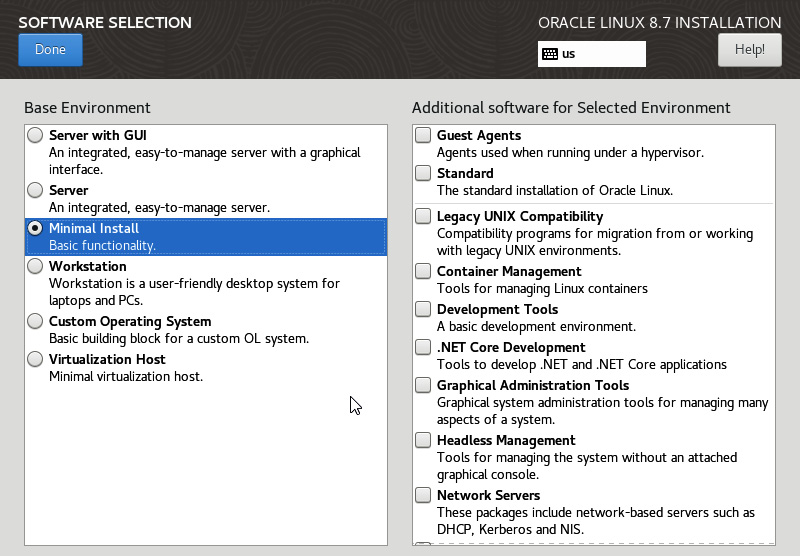The image size is (800, 556).
Task: Enable the Guest Agents checkbox
Action: [423, 135]
